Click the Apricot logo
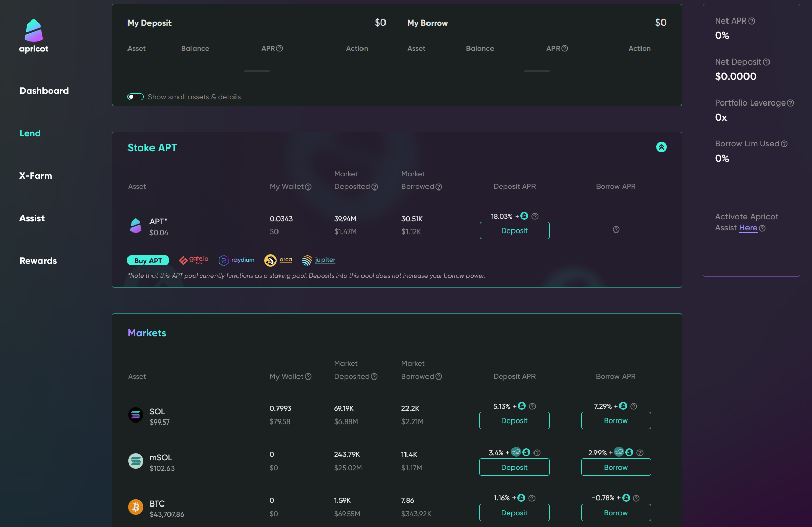 click(34, 36)
